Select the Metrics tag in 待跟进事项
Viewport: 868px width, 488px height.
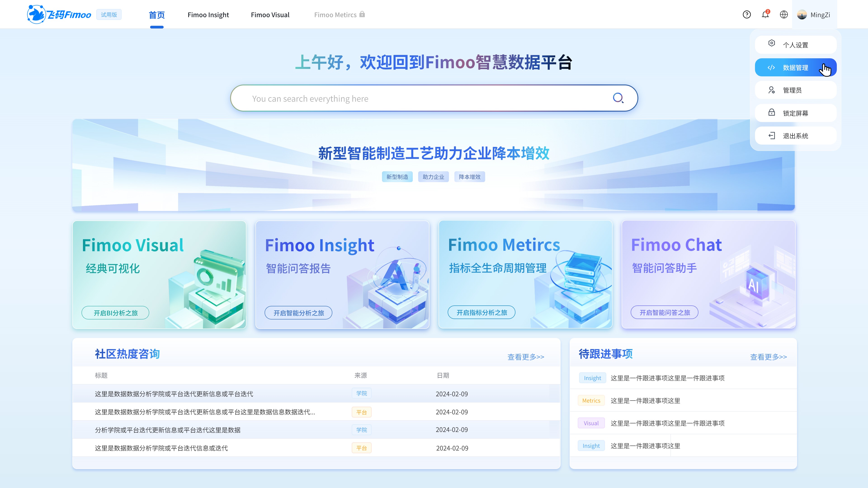(x=591, y=400)
